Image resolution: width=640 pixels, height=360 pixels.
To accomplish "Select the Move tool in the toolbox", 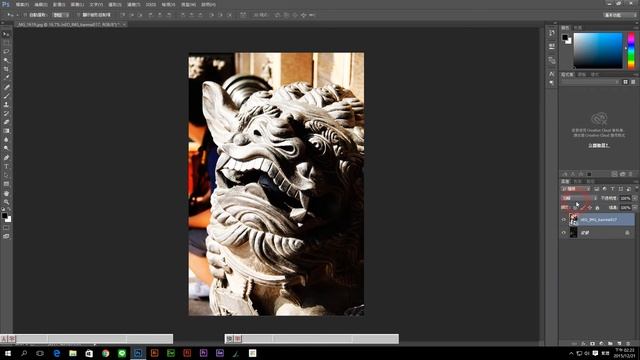I will coord(6,34).
